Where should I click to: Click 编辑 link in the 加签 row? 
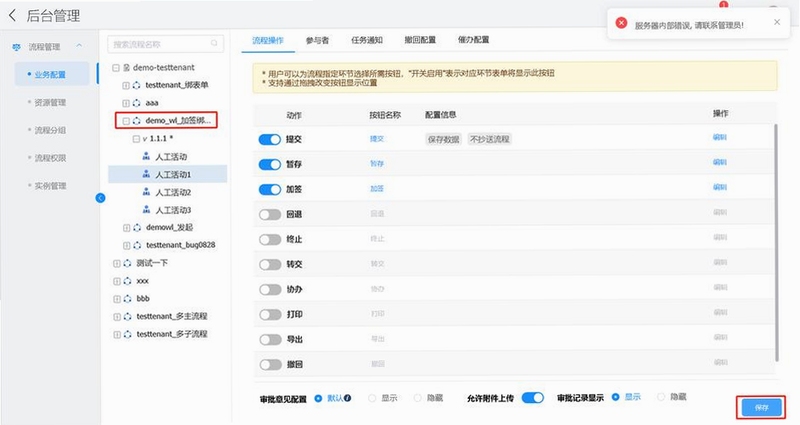click(720, 187)
